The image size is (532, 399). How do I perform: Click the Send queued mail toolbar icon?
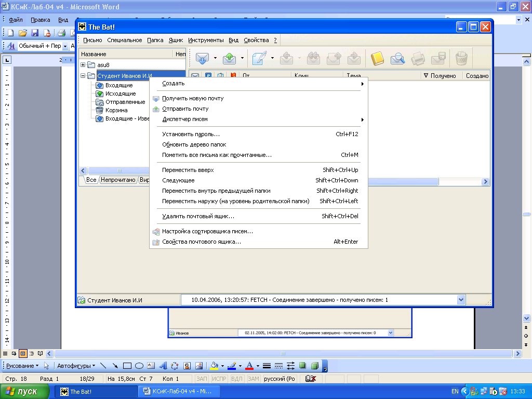(x=230, y=58)
